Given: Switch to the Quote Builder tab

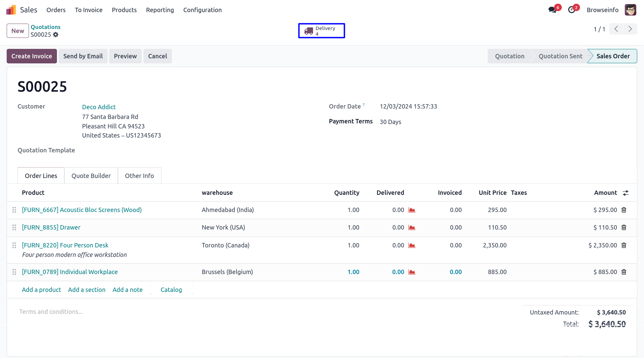Looking at the screenshot, I should pos(91,176).
